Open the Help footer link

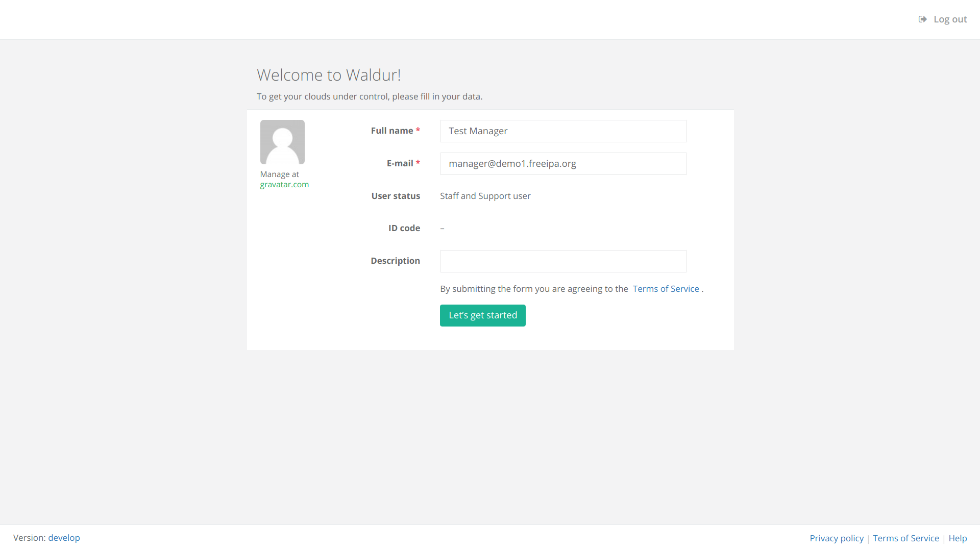[958, 538]
